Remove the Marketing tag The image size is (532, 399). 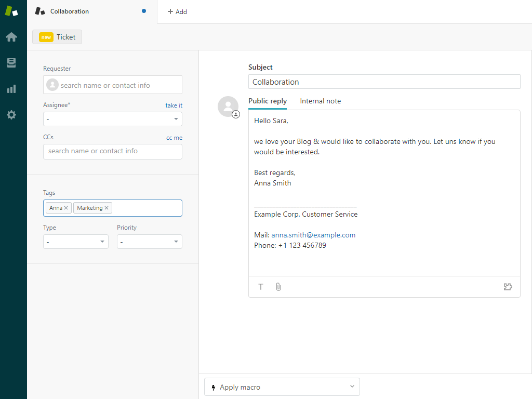coord(107,208)
